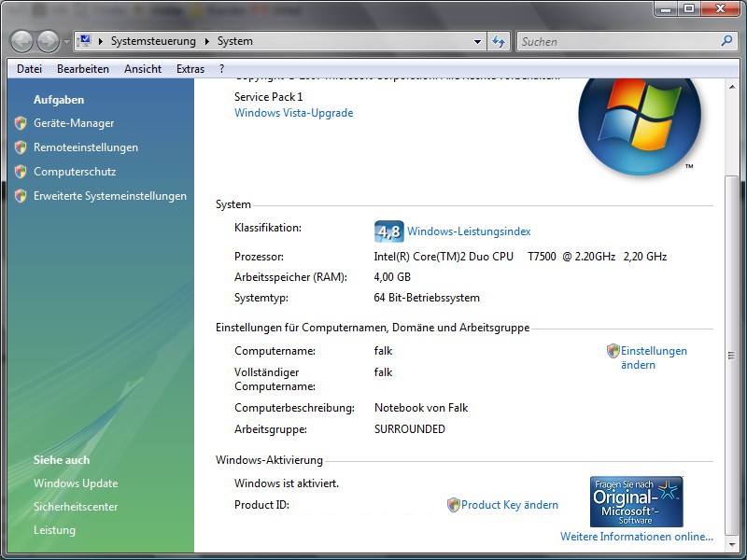
Task: Click the shield icon beside Remoteeinstellungen
Action: (x=21, y=147)
